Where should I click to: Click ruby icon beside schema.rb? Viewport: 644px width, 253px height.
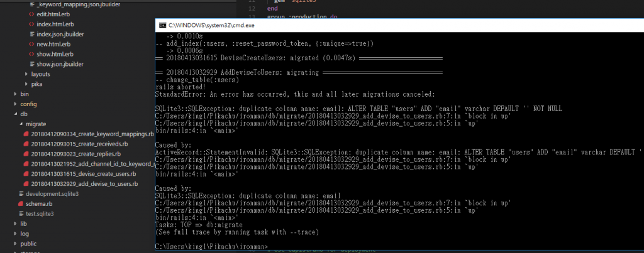pos(21,204)
